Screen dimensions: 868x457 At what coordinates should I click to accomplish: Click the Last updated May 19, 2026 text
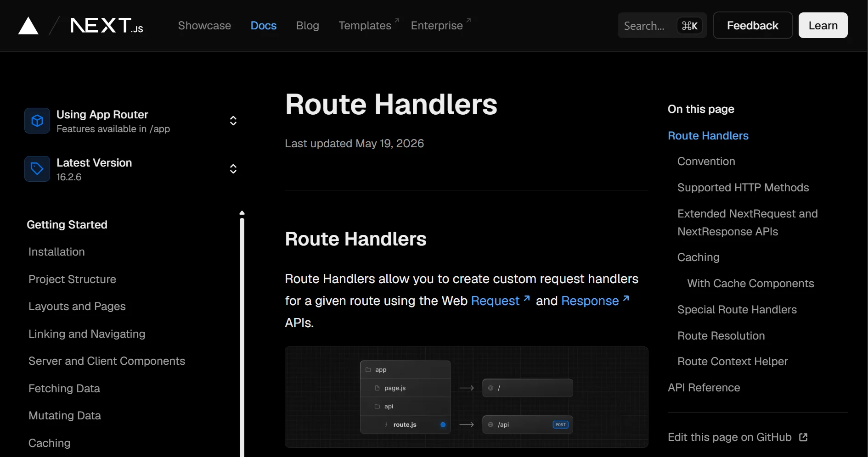click(x=354, y=144)
